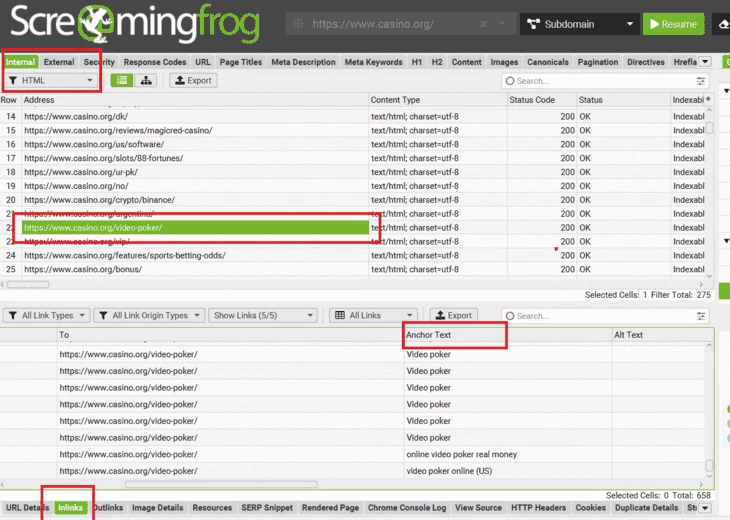
Task: Expand bottom tabs overflow arrow
Action: click(x=705, y=508)
